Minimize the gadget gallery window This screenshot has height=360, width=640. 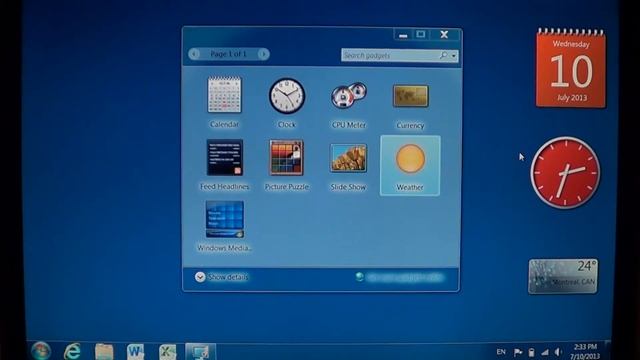[403, 35]
